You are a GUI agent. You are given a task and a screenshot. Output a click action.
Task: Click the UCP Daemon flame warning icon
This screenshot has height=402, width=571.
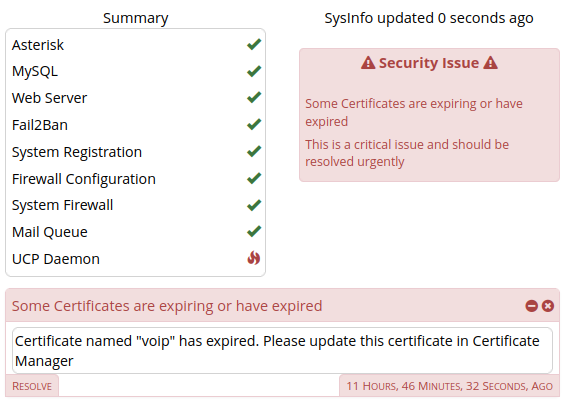(x=254, y=258)
